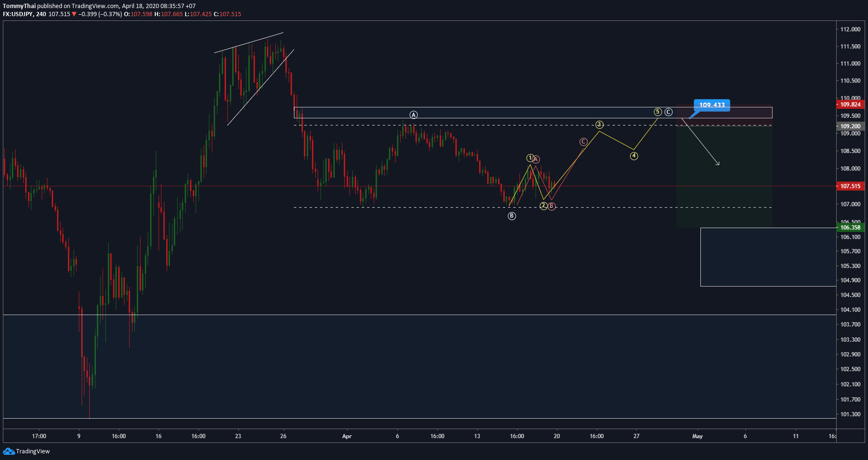
Task: Select the white circled C wave label
Action: (668, 112)
